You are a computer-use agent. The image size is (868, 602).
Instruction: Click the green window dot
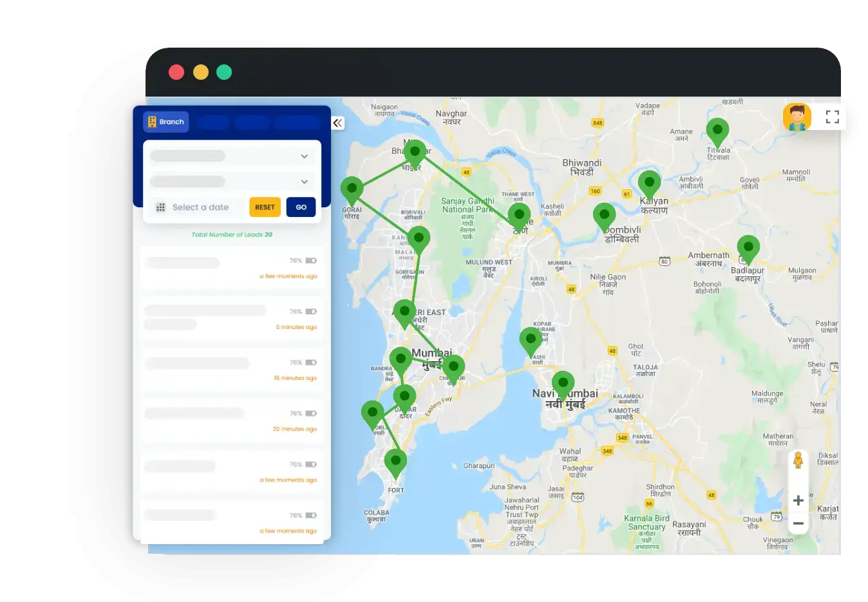tap(224, 72)
